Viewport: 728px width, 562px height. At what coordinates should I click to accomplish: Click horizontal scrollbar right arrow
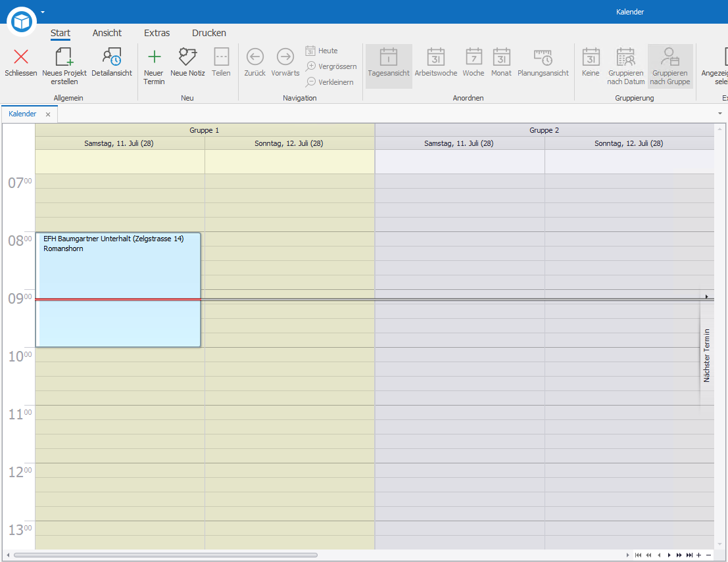(x=628, y=555)
